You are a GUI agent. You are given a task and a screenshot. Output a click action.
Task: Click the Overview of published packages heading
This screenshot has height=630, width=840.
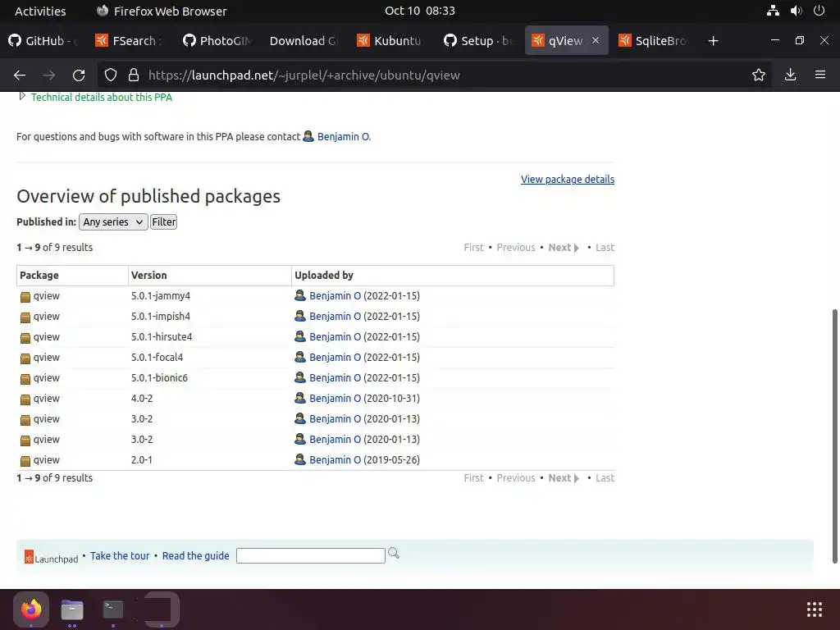point(148,196)
